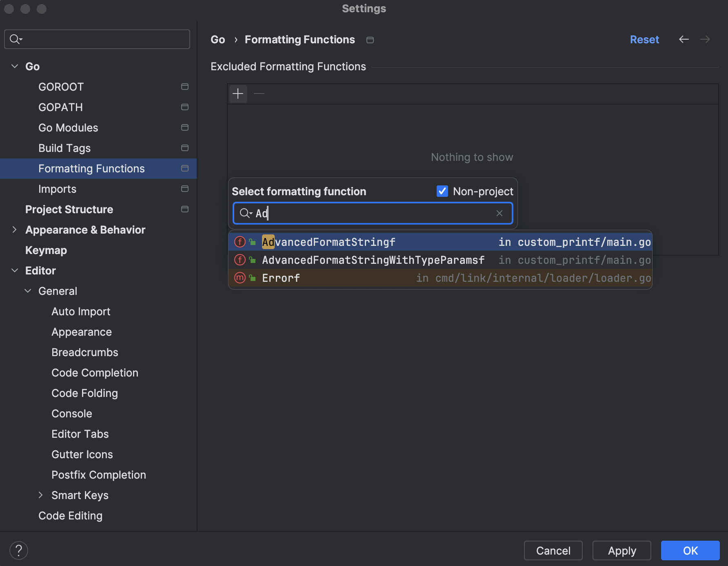Toggle the Non-project checkbox
Image resolution: width=728 pixels, height=566 pixels.
point(442,191)
